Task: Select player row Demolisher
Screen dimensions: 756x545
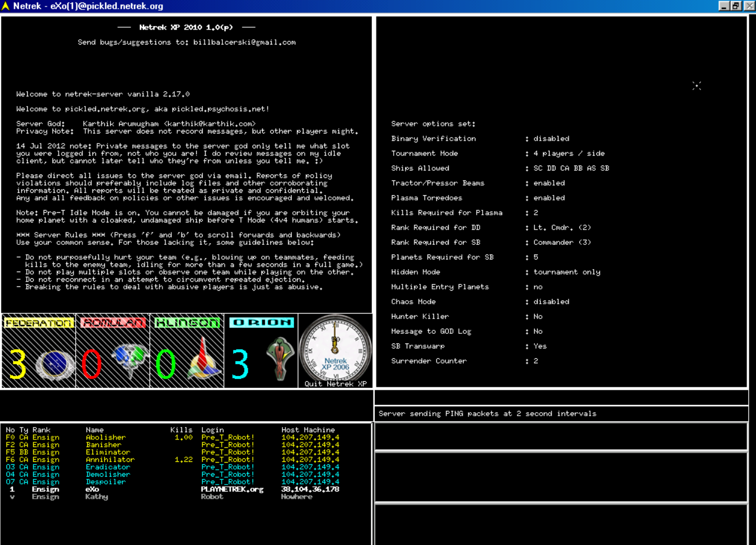Action: (172, 474)
